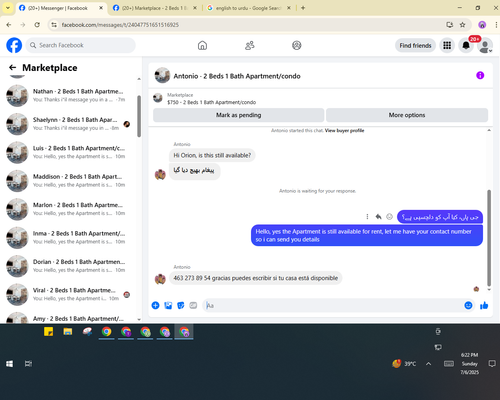
Task: Click Mark as pending button
Action: pos(238,115)
